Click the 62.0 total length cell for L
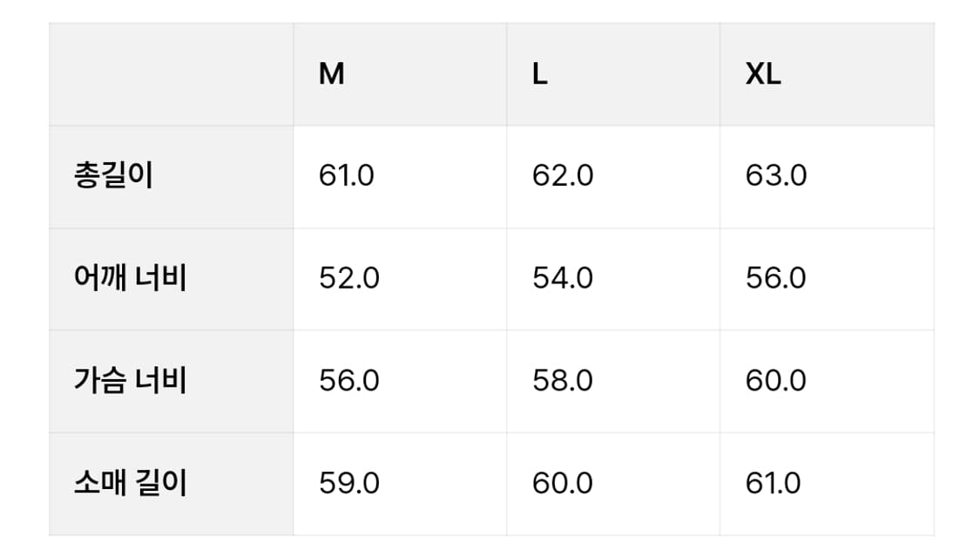 pyautogui.click(x=613, y=177)
